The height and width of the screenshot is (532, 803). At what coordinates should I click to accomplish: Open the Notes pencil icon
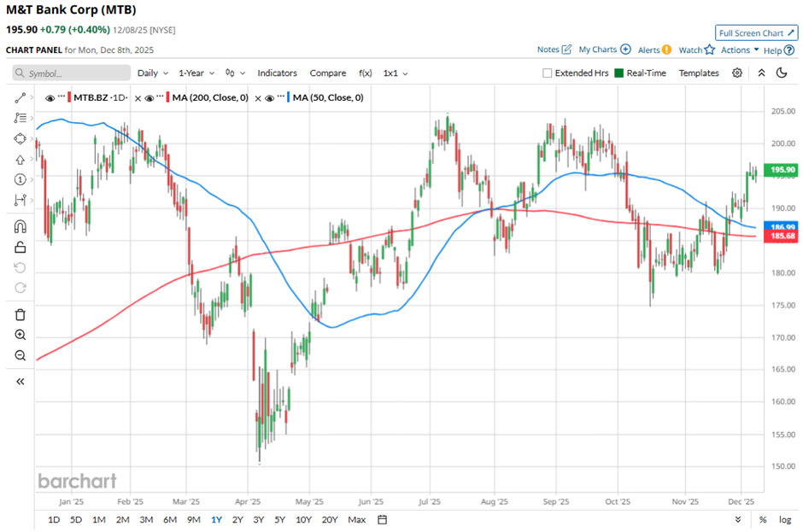pyautogui.click(x=566, y=50)
